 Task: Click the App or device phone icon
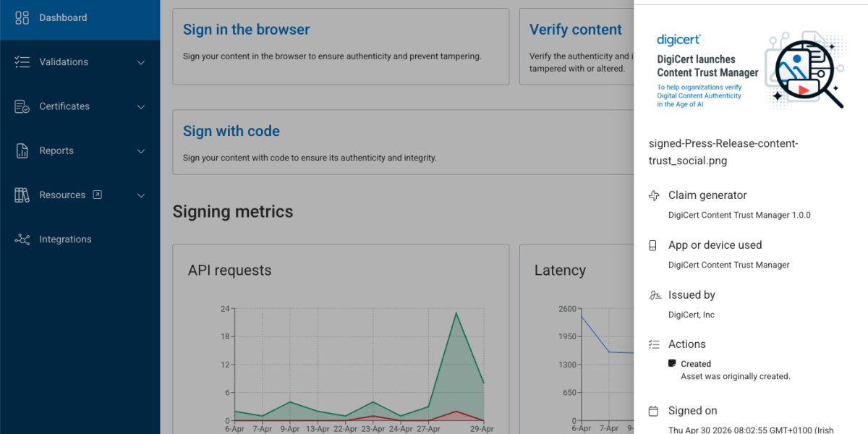(654, 245)
